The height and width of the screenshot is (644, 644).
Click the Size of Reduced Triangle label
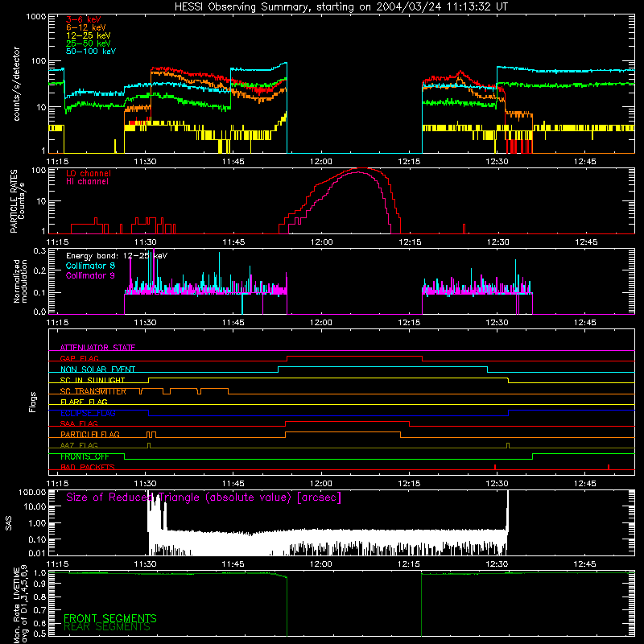click(x=204, y=497)
